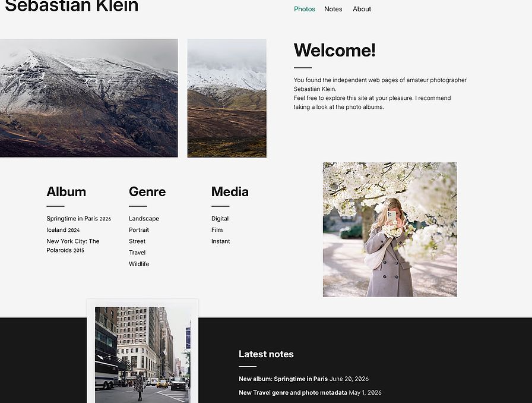Click the Latest notes heading
Screen dimensions: 532x403
point(266,354)
